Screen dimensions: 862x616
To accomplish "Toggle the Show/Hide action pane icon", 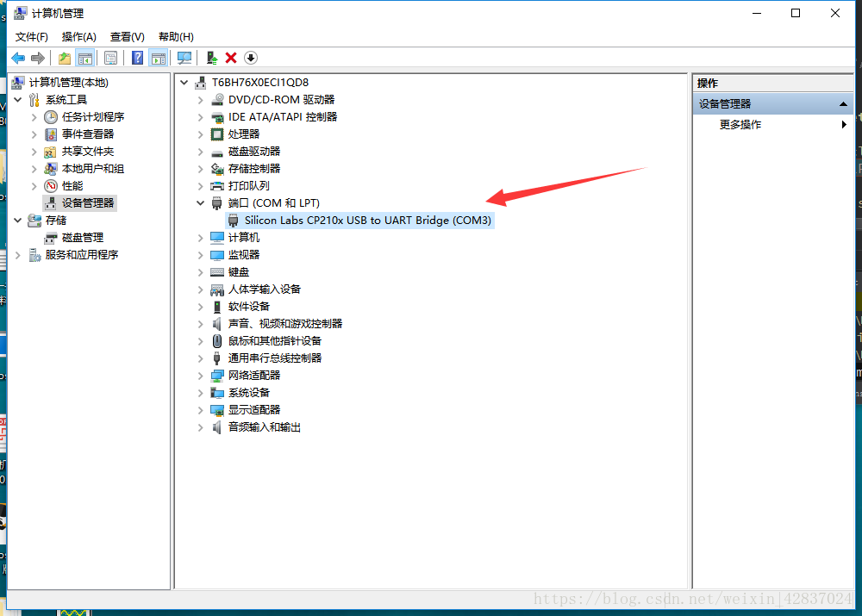I will [159, 58].
